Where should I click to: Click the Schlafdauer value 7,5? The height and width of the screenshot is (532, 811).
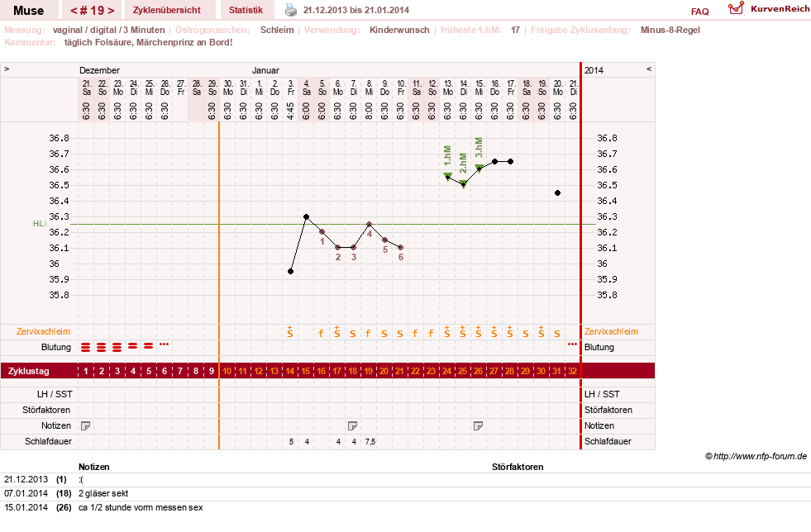click(370, 441)
